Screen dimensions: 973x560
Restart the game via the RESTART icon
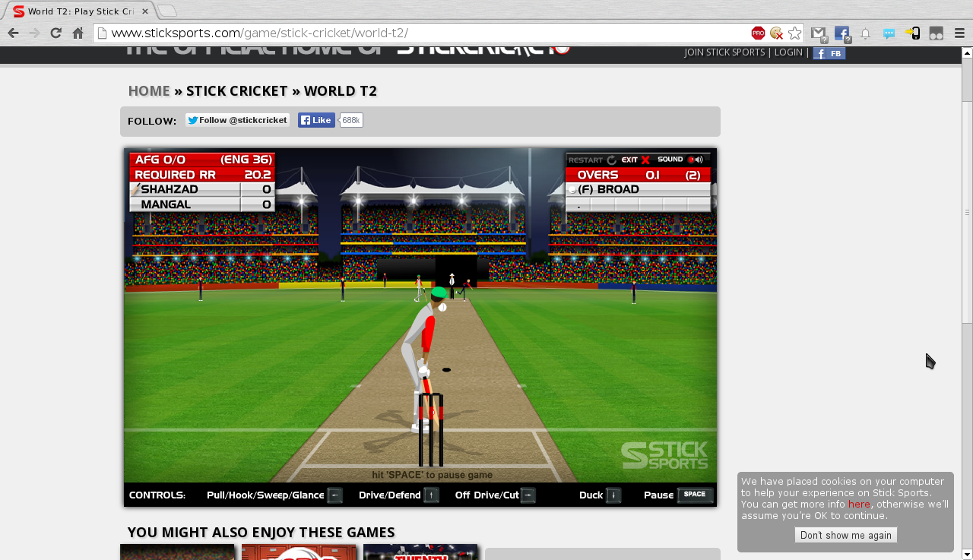[593, 160]
